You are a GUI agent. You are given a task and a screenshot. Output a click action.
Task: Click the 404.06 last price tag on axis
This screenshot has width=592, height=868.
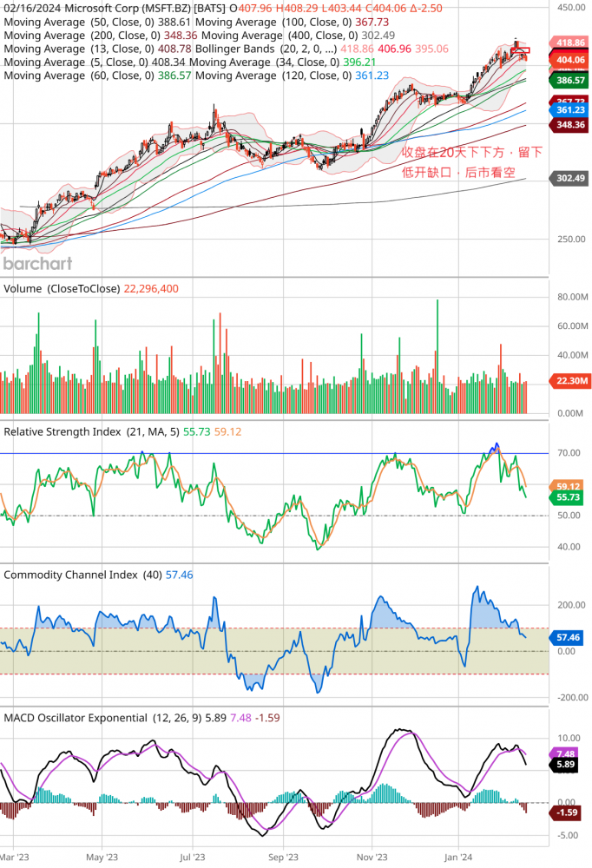pyautogui.click(x=569, y=60)
